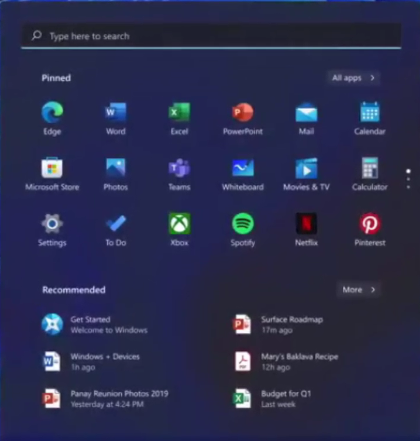Go to third pinned page dot

point(408,187)
